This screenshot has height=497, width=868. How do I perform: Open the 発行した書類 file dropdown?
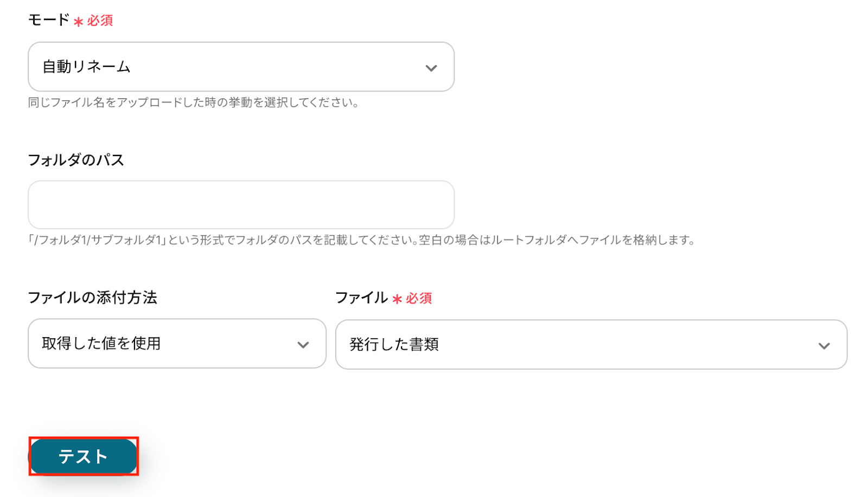(591, 345)
